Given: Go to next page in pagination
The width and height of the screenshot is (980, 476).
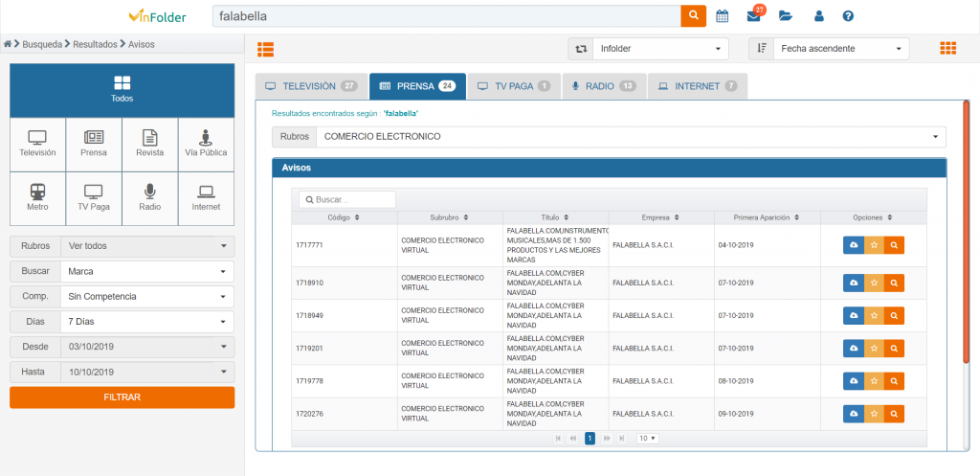Looking at the screenshot, I should tap(606, 439).
